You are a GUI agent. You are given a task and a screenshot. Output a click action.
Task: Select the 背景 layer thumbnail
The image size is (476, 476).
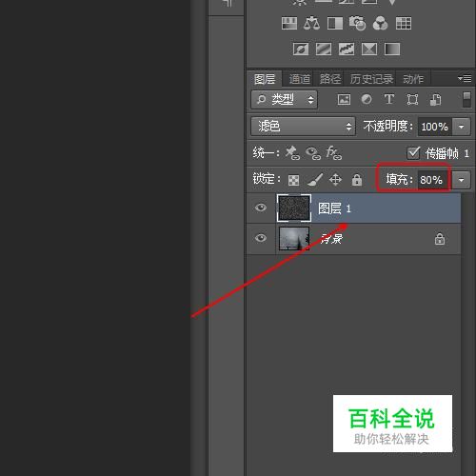[x=294, y=238]
